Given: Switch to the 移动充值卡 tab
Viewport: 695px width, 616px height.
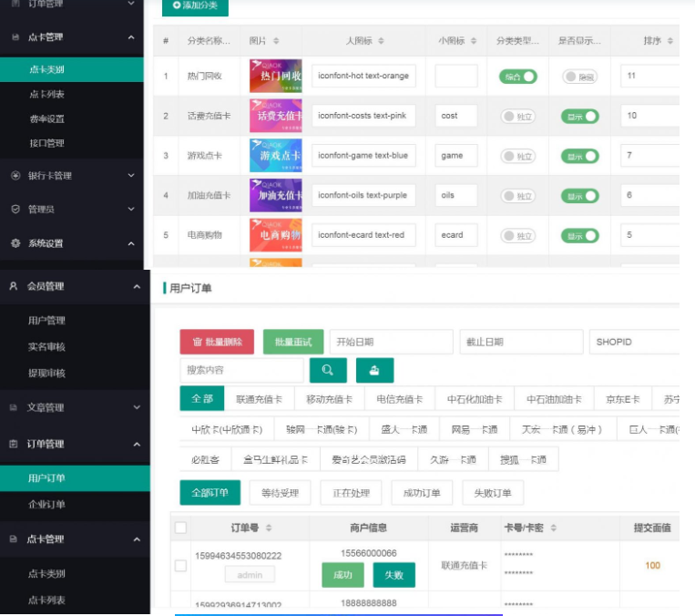Looking at the screenshot, I should 329,399.
